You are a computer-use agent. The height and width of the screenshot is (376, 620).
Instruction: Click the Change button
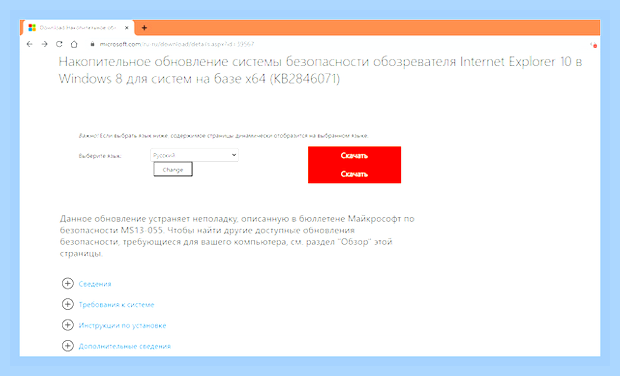173,169
